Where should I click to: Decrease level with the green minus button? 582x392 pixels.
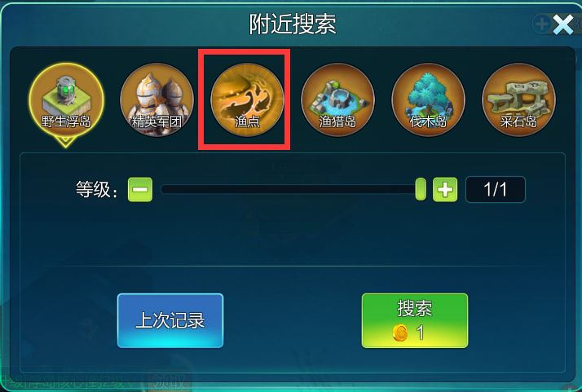click(x=140, y=190)
